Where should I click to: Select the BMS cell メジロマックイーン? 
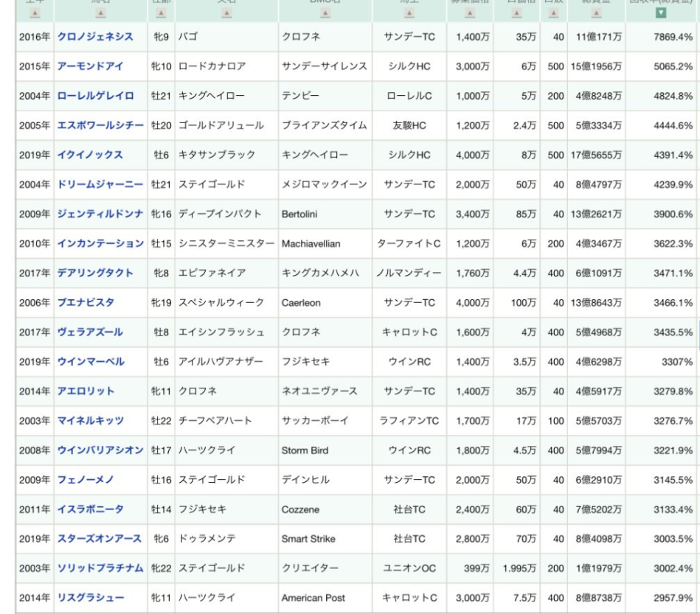(x=324, y=184)
